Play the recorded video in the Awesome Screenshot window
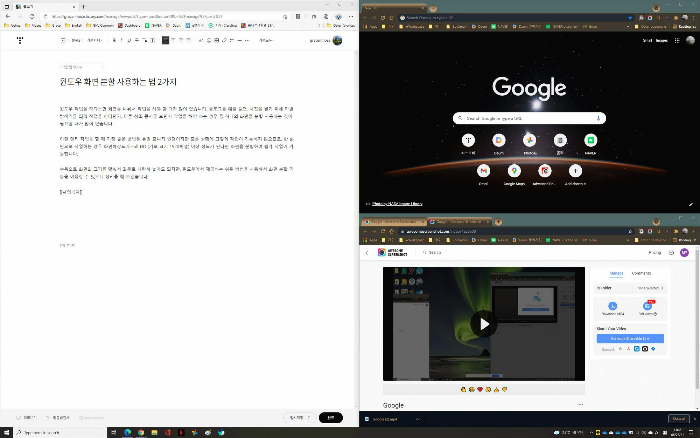700x438 pixels. (484, 324)
